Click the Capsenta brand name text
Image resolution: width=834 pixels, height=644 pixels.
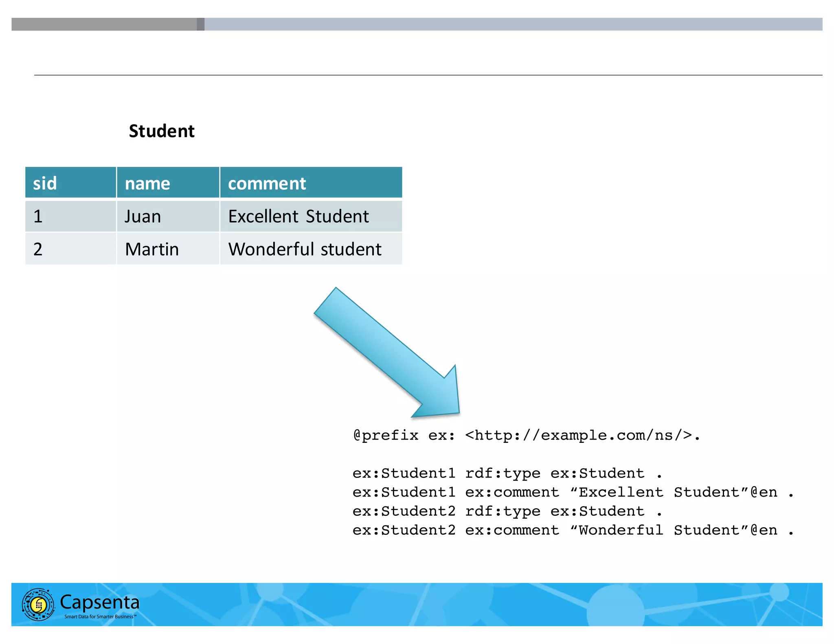[x=100, y=602]
